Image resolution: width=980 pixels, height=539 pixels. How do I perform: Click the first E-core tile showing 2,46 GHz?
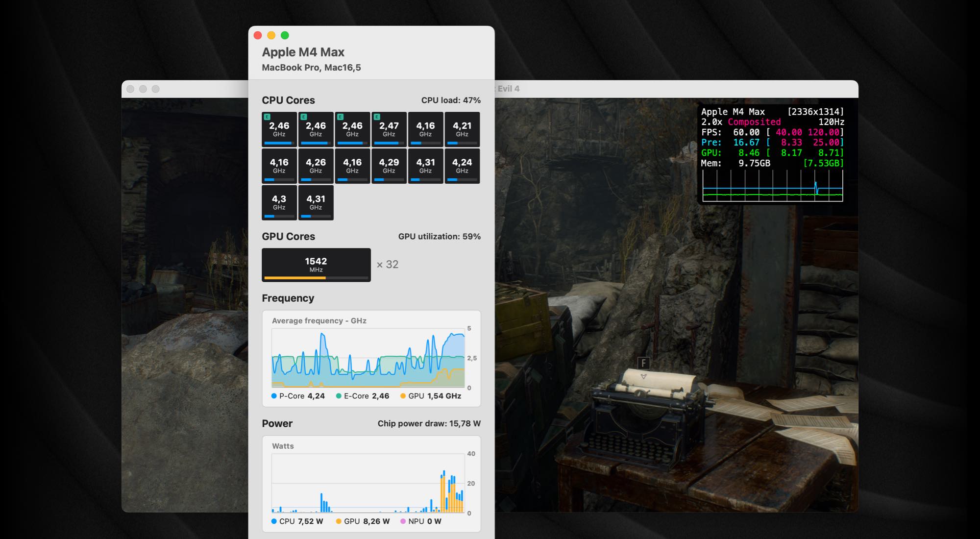pos(279,129)
